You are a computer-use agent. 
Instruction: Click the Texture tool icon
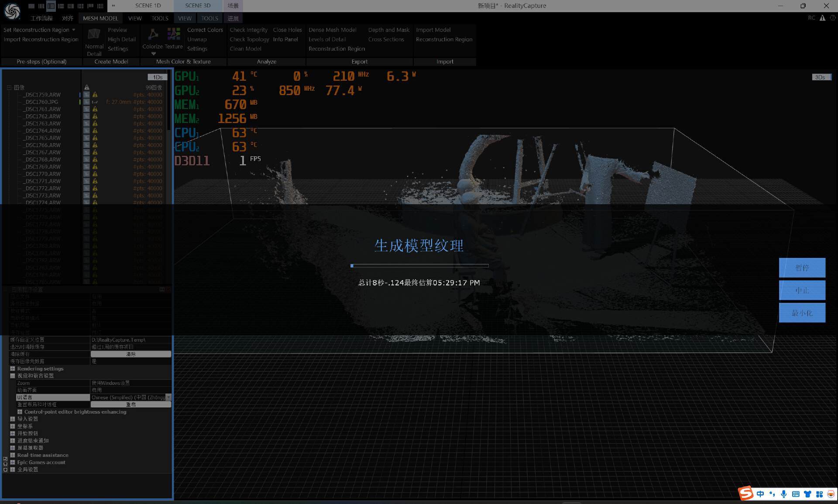tap(174, 34)
